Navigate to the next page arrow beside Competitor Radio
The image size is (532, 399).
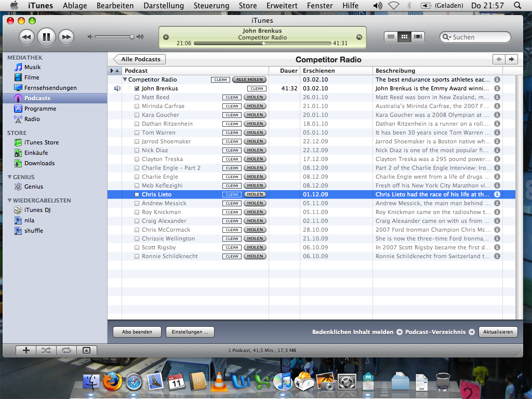pyautogui.click(x=511, y=59)
